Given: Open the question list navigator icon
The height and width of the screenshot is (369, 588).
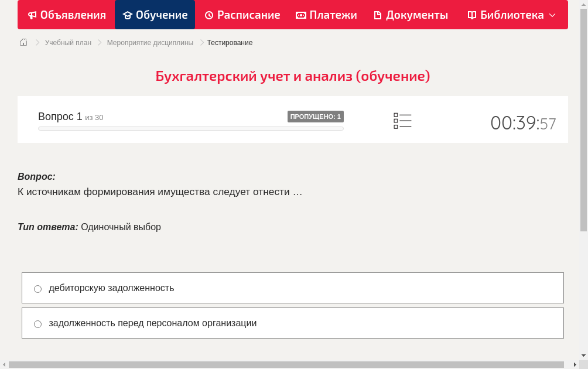Looking at the screenshot, I should 402,121.
